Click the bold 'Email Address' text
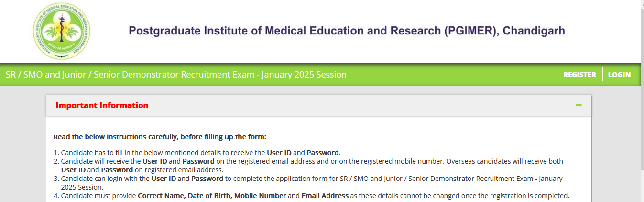The width and height of the screenshot is (644, 202). click(x=325, y=196)
